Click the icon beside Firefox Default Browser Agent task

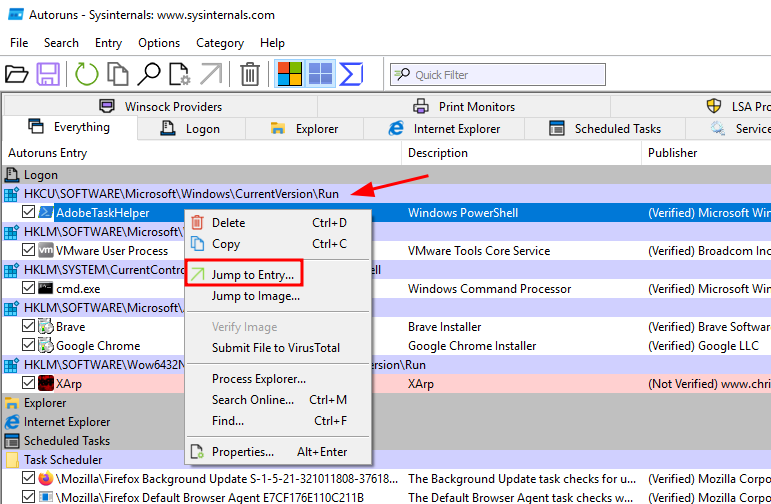pyautogui.click(x=46, y=497)
